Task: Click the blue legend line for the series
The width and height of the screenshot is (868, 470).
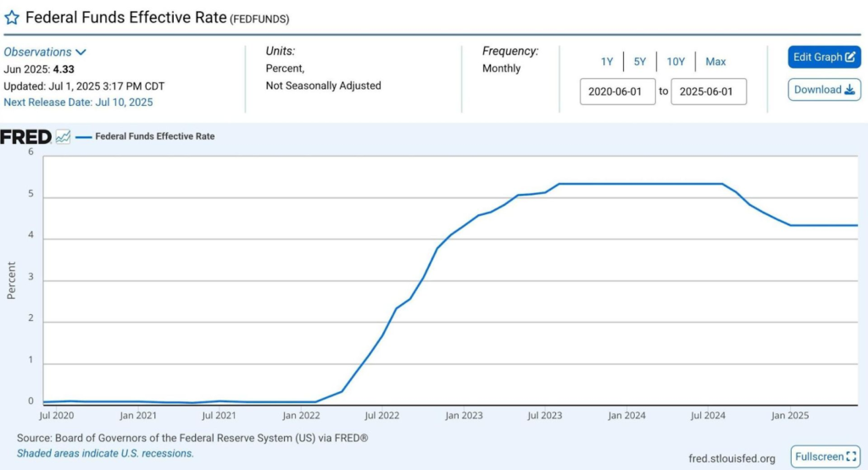Action: point(83,136)
